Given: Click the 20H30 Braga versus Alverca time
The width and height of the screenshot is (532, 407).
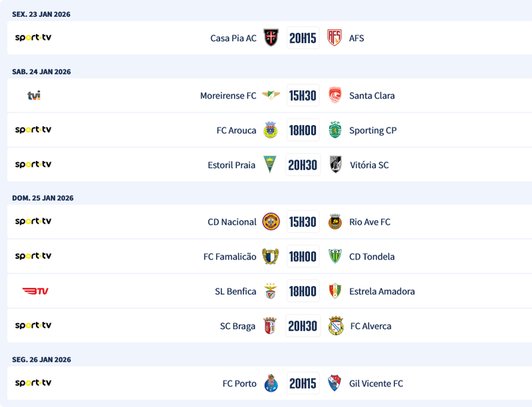Looking at the screenshot, I should coord(303,326).
